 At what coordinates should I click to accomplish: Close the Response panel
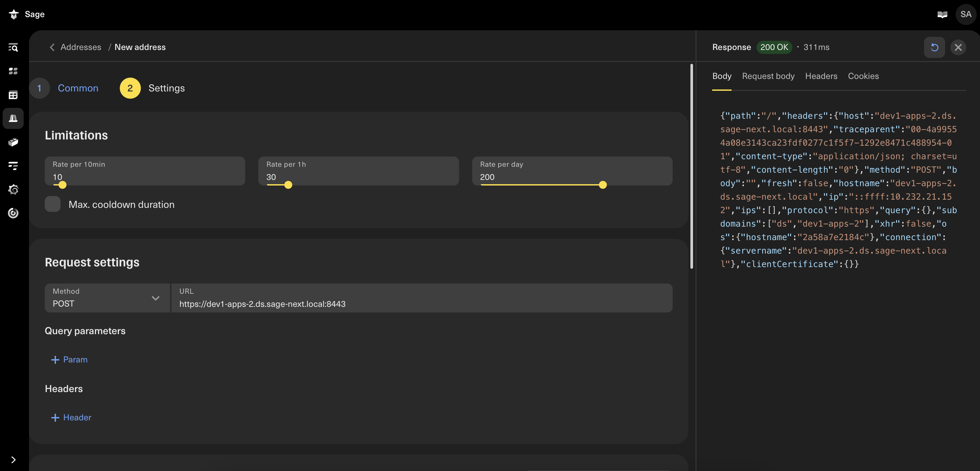(958, 47)
